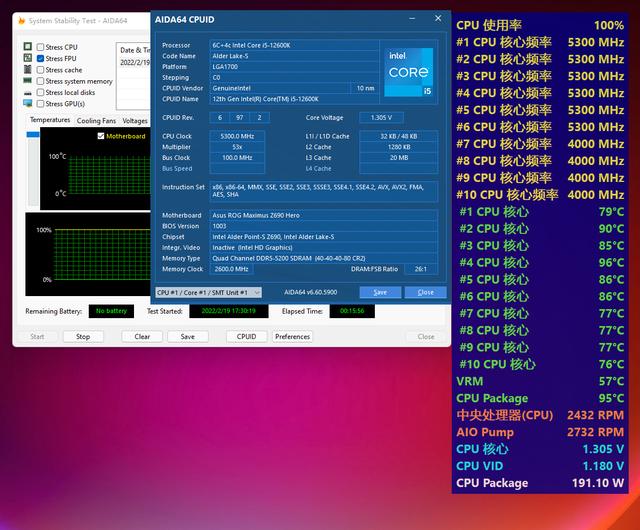Click the CPU stress icon beside Stress CPU
640x530 pixels.
point(28,47)
